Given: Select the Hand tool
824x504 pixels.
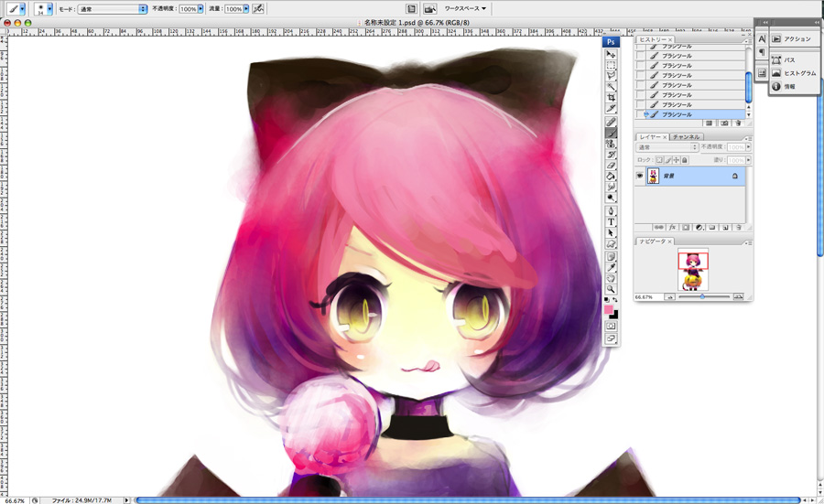Looking at the screenshot, I should [611, 279].
